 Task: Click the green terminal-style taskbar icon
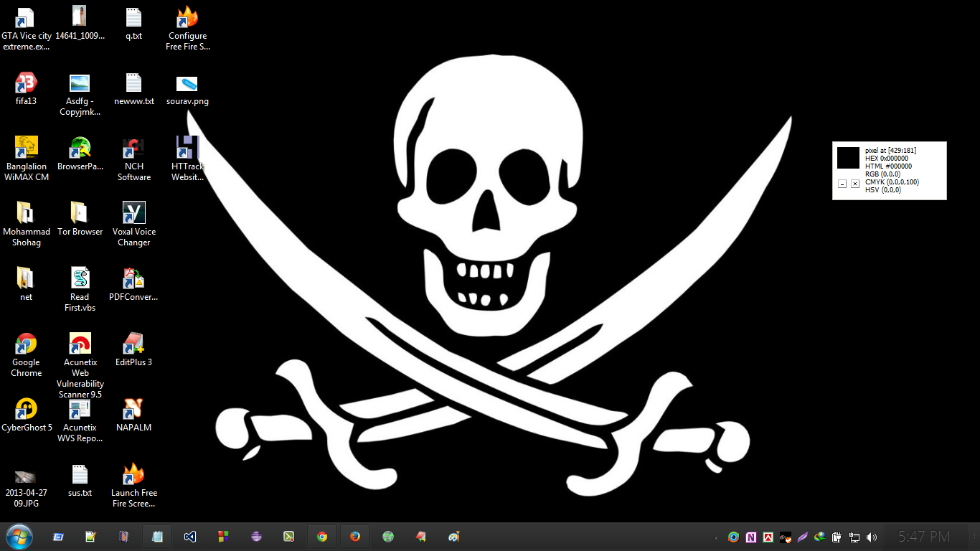(289, 537)
